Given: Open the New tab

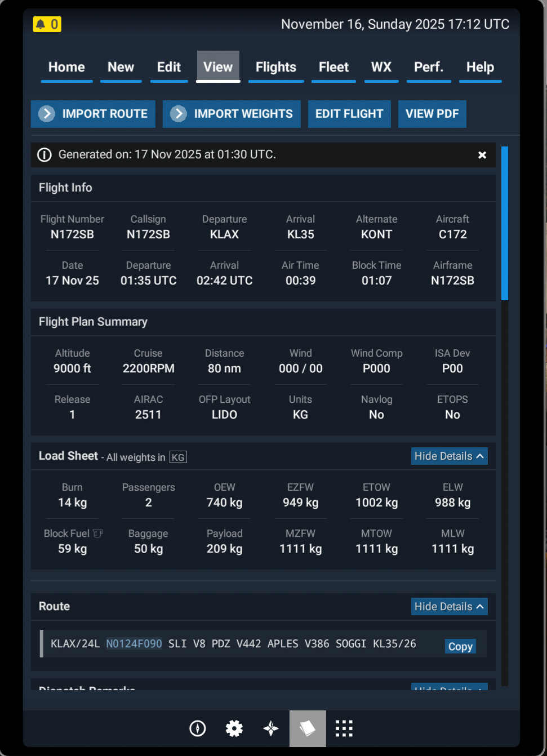Looking at the screenshot, I should 121,67.
